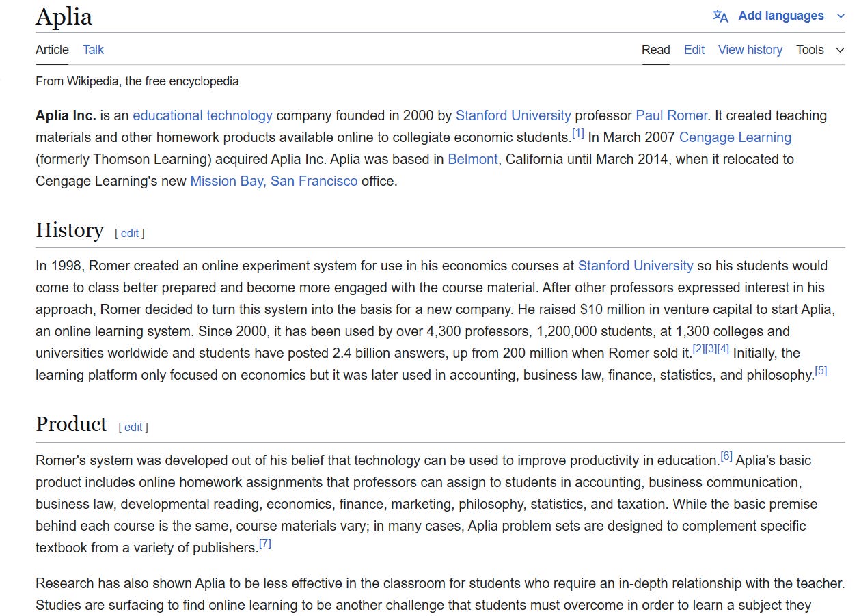This screenshot has height=616, width=859.
Task: Click the translate languages icon
Action: click(720, 16)
